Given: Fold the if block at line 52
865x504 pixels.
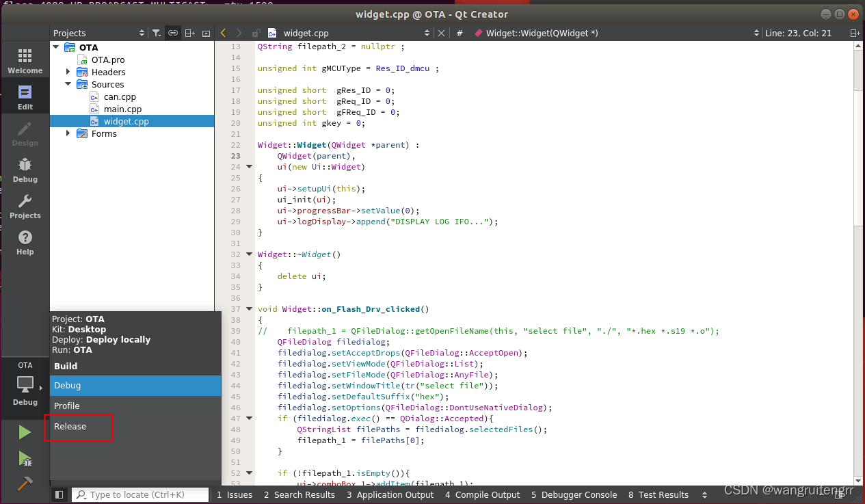Looking at the screenshot, I should [x=250, y=473].
